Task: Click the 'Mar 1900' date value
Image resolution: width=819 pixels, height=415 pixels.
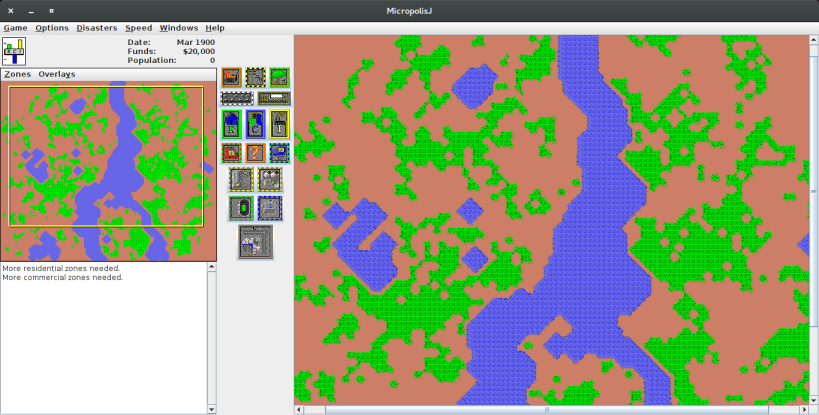Action: (x=196, y=42)
